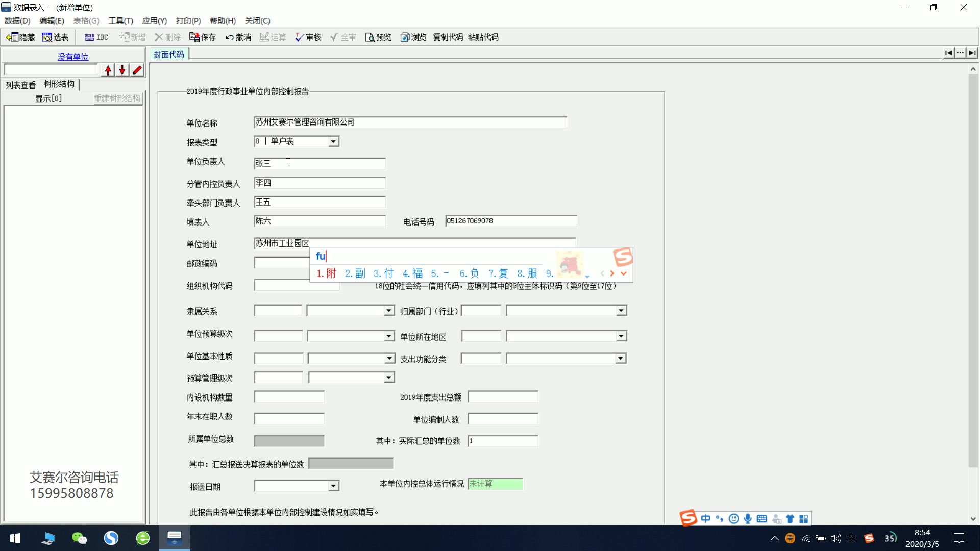Click the 本单位内控总体运行情况 status field
Screen dimensions: 980x551
coord(495,484)
